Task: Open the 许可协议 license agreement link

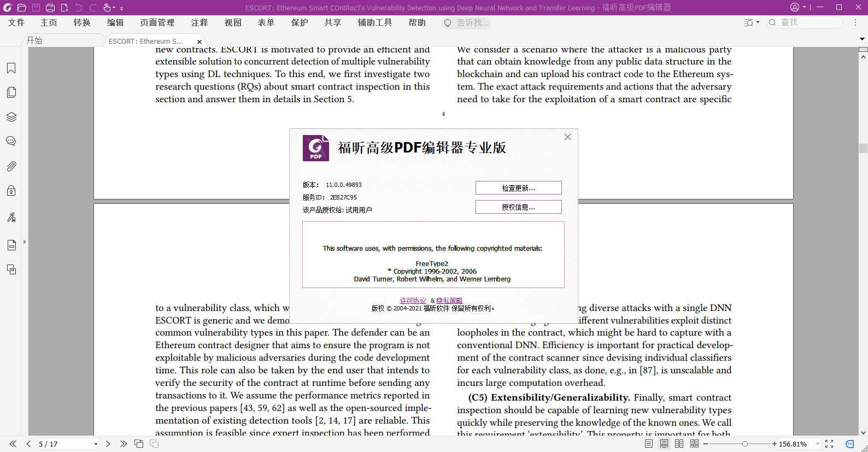Action: tap(413, 301)
